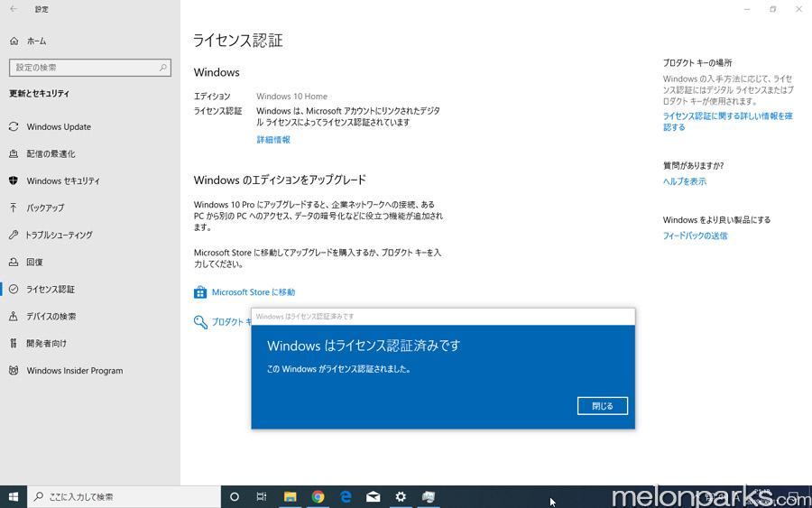This screenshot has height=508, width=812.
Task: Select Windows Update label in sidebar
Action: click(x=59, y=126)
